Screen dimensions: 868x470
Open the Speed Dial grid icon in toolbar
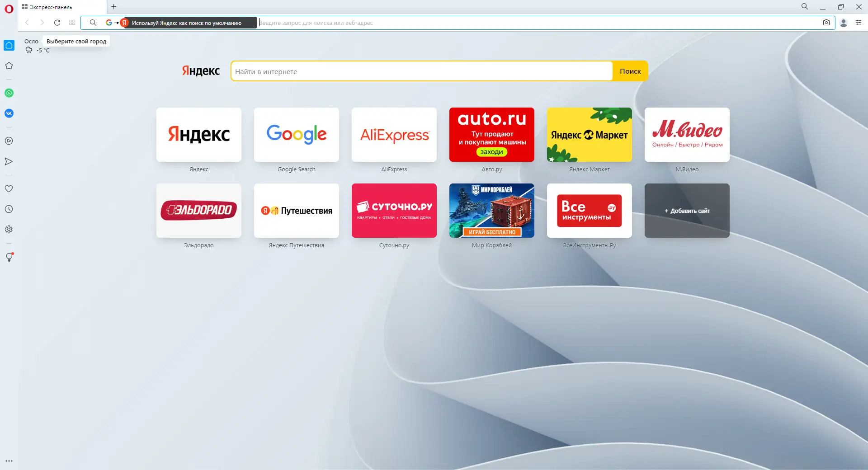point(72,23)
